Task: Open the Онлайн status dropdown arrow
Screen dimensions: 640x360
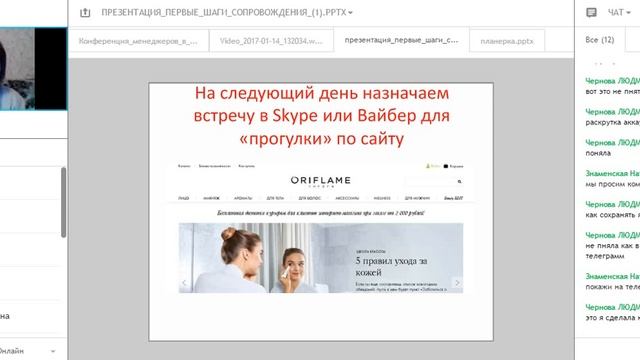Action: click(x=53, y=351)
